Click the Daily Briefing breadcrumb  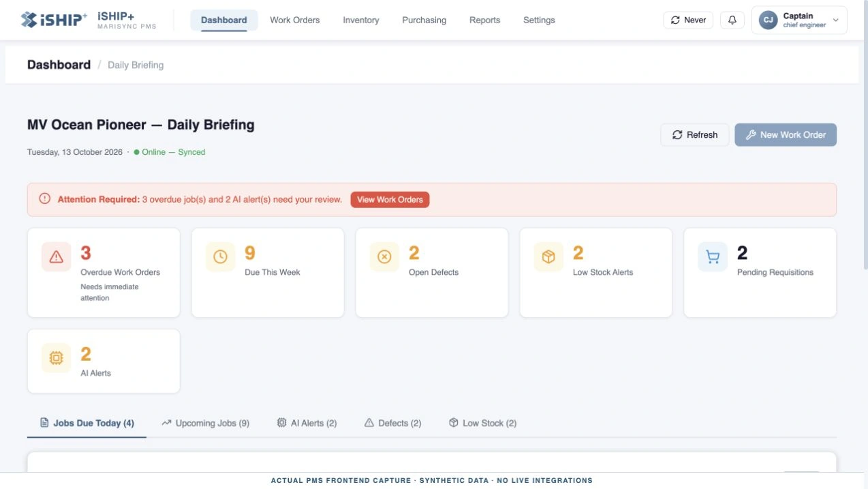[x=136, y=65]
